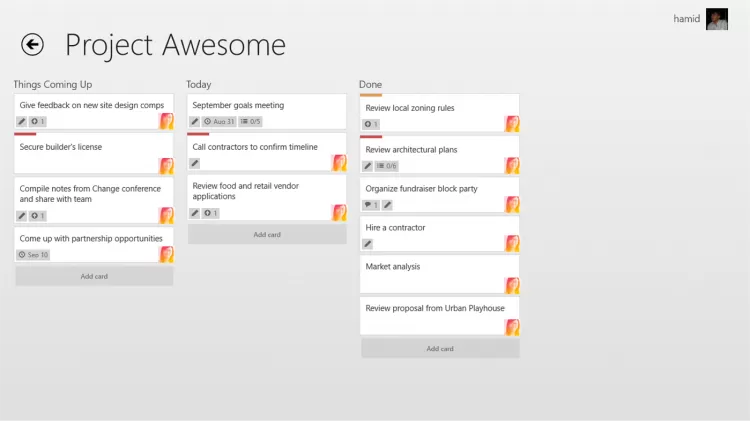750x421 pixels.
Task: Open Market analysis card
Action: (x=440, y=274)
